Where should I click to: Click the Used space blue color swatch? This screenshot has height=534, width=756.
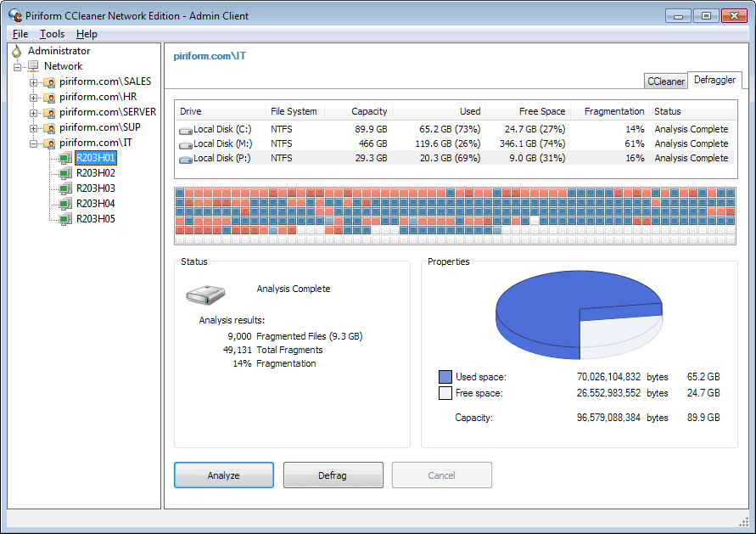pyautogui.click(x=445, y=377)
